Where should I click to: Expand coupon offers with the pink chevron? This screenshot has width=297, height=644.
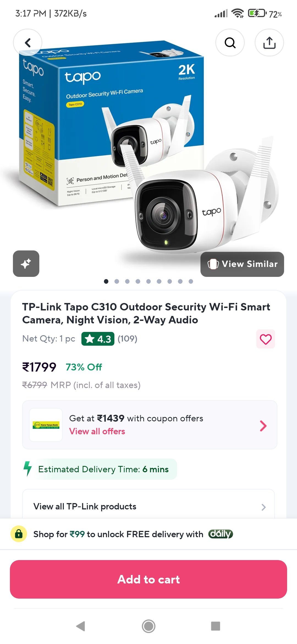[x=263, y=426]
